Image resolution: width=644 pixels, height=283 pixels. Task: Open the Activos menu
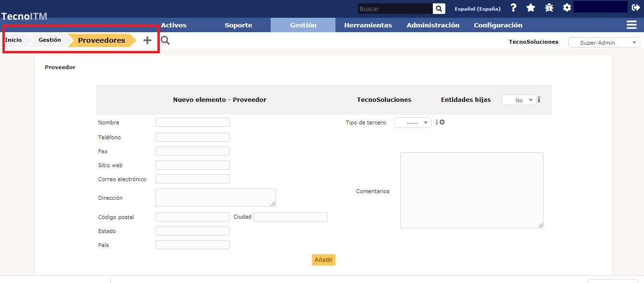pyautogui.click(x=174, y=25)
